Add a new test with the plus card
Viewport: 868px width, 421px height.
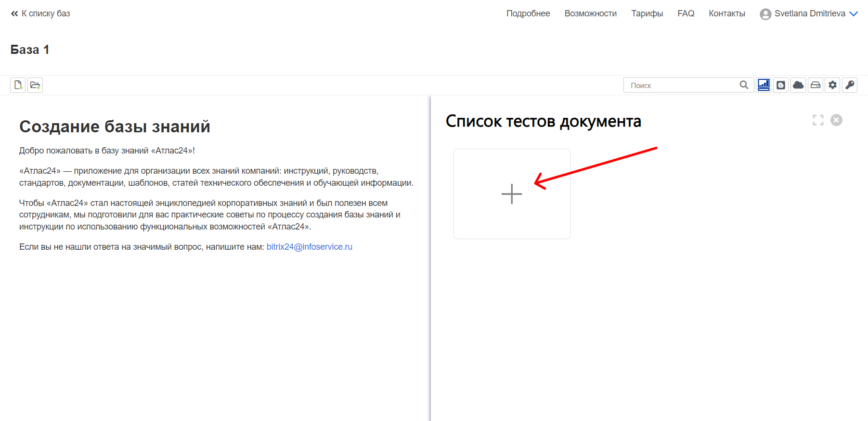[512, 194]
